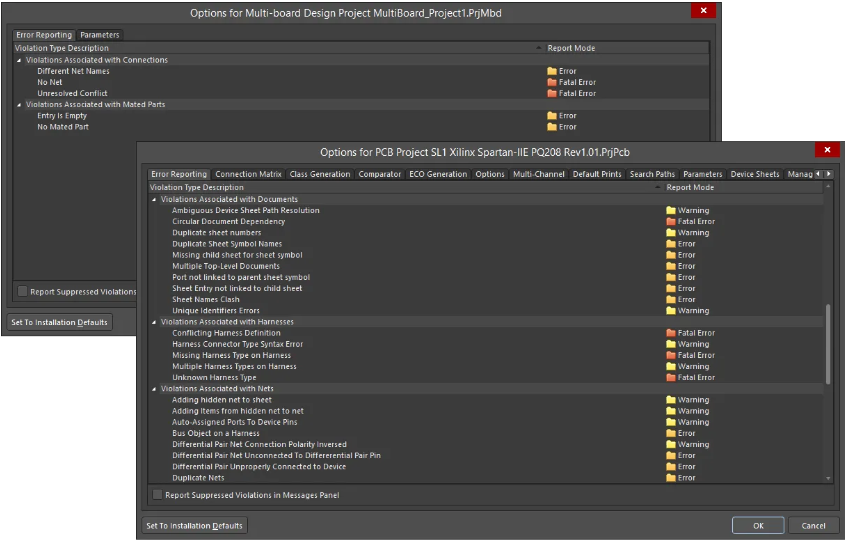Click the Error folder icon for Different Net Names

(x=551, y=72)
